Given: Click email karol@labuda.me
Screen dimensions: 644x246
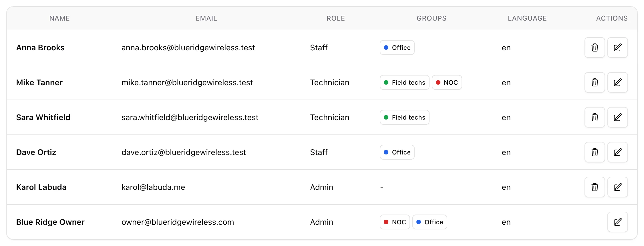Looking at the screenshot, I should pos(153,187).
